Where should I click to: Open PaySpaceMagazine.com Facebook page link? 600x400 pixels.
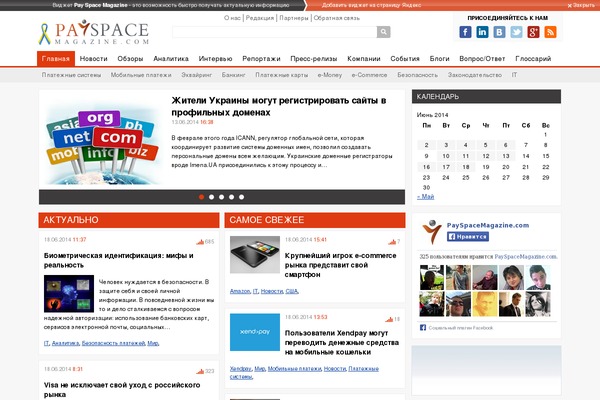[x=488, y=225]
